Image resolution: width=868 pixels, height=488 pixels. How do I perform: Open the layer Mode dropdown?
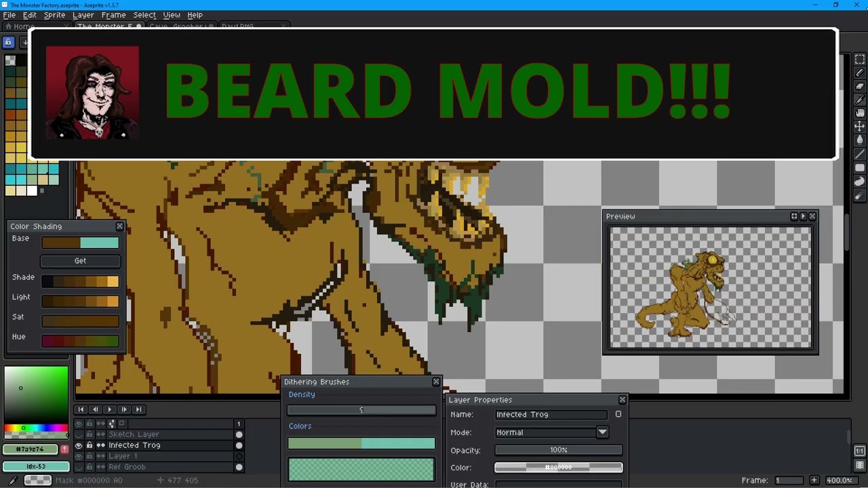click(602, 432)
